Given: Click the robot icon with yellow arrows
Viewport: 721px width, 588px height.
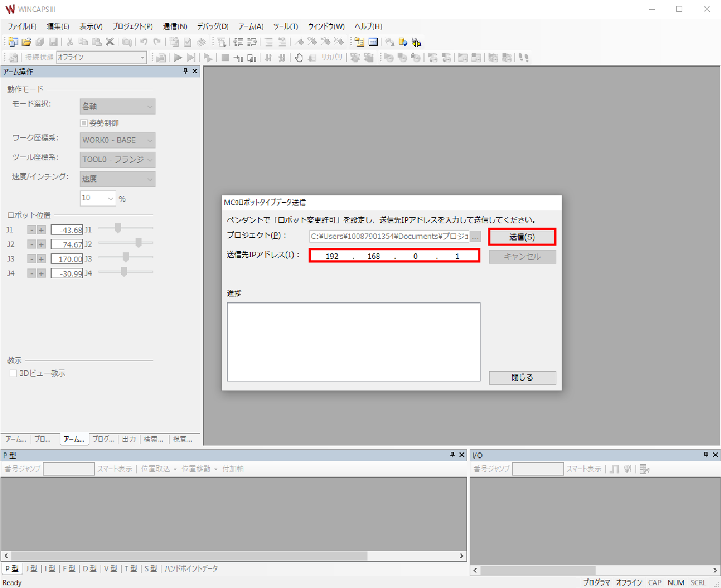Looking at the screenshot, I should click(416, 42).
